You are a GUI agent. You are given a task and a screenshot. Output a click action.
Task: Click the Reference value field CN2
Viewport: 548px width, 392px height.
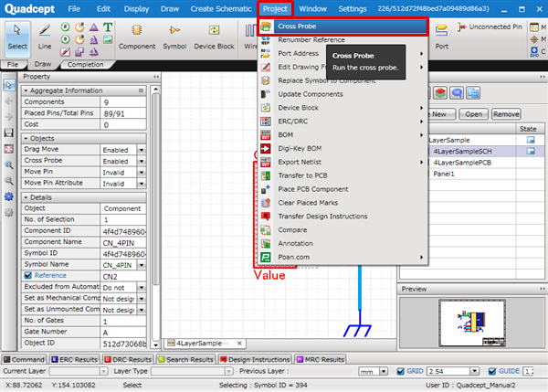123,276
